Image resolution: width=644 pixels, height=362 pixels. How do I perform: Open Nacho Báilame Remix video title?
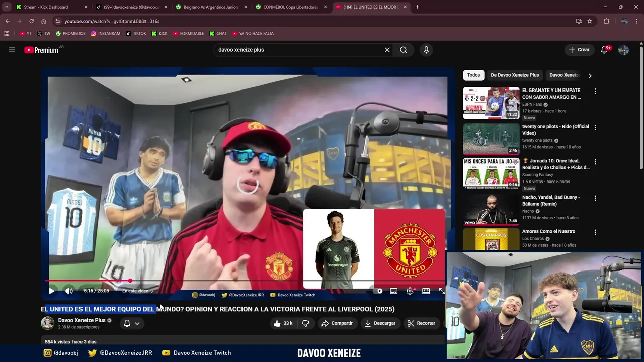tap(551, 201)
